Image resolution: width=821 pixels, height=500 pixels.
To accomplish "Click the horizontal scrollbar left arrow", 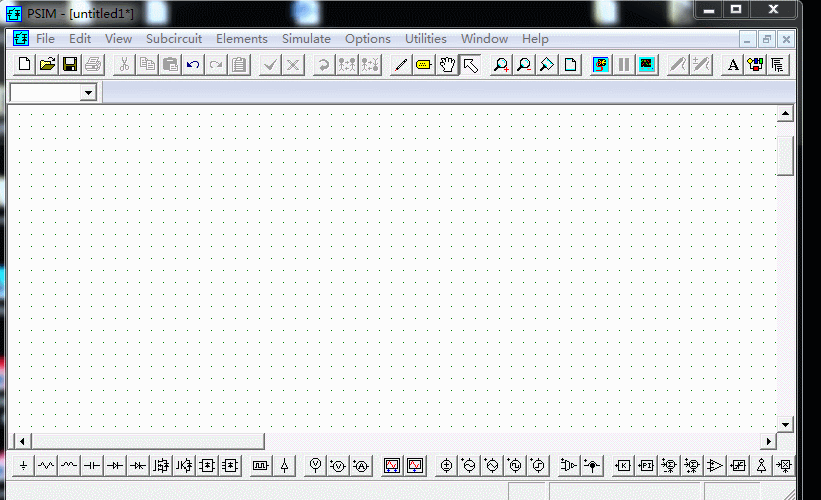I will pos(22,441).
